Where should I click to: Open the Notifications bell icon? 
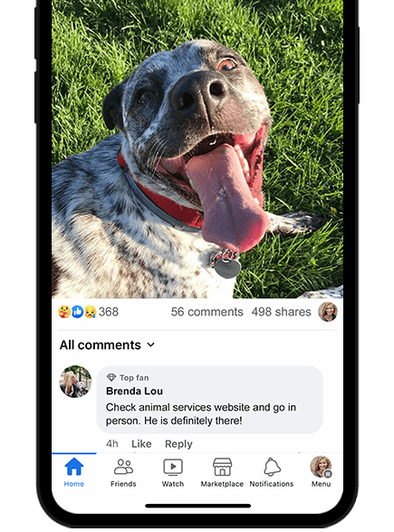point(272,467)
